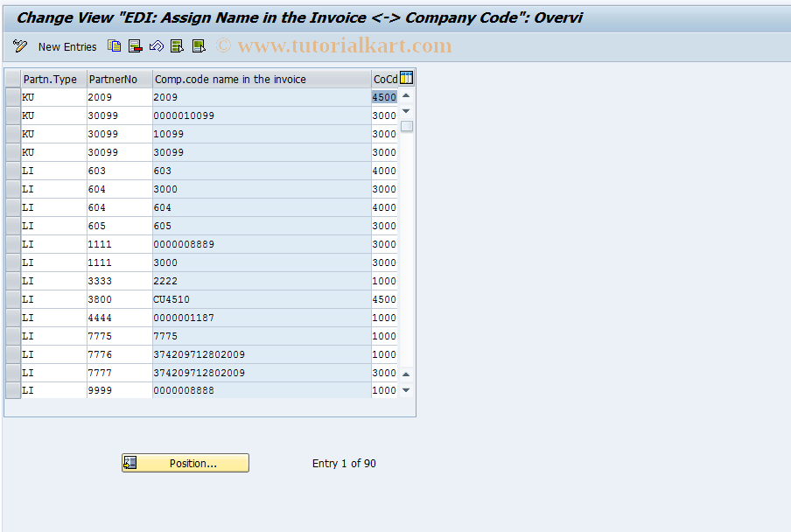Select the Display/Change pencil icon

[x=20, y=46]
